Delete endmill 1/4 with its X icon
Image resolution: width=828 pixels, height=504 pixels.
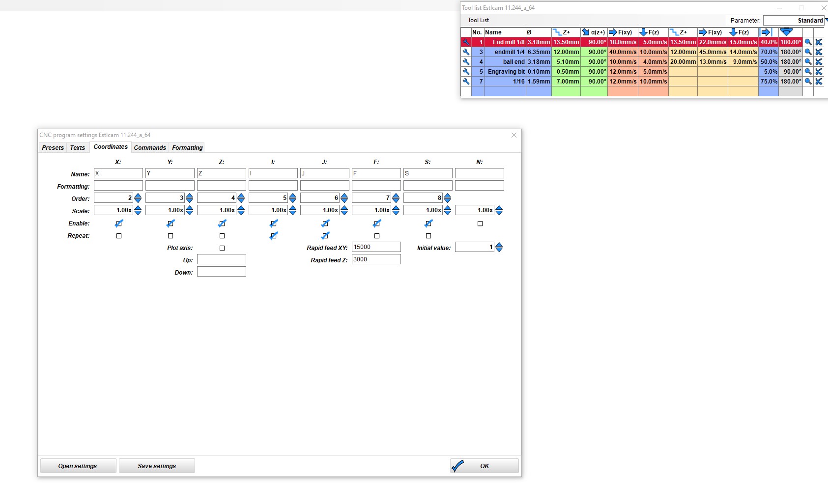tap(819, 52)
